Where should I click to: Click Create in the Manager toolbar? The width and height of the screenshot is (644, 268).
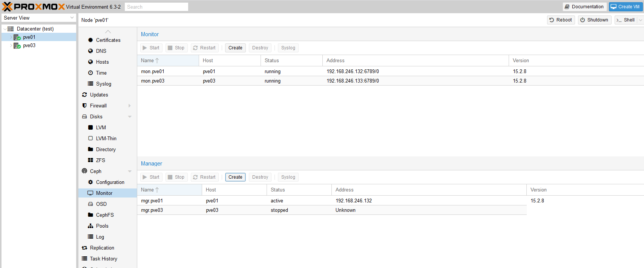(235, 177)
